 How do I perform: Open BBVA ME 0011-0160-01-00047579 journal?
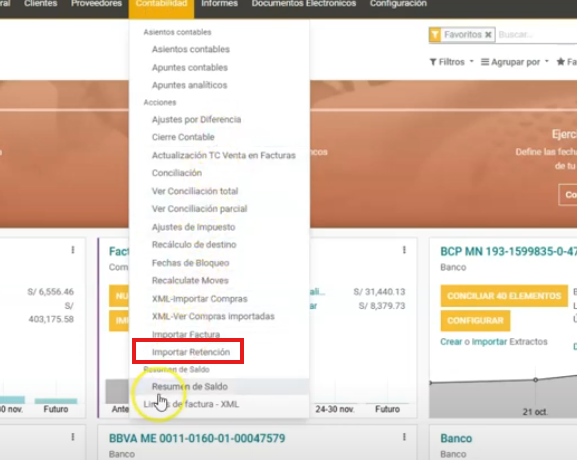click(x=197, y=438)
